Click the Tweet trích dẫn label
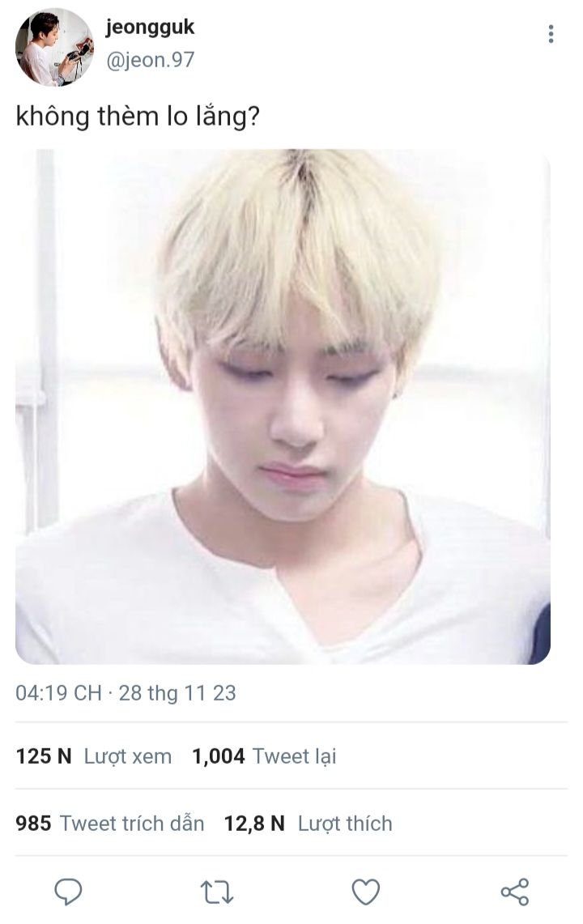 (x=132, y=824)
